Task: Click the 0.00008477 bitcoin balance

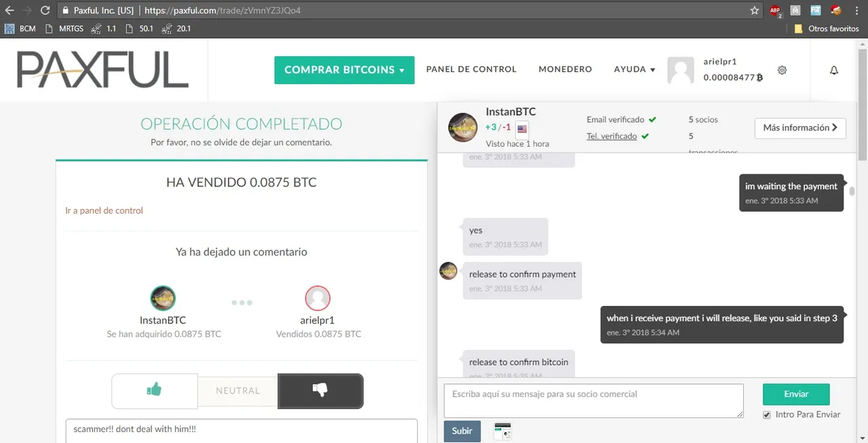Action: coord(733,77)
